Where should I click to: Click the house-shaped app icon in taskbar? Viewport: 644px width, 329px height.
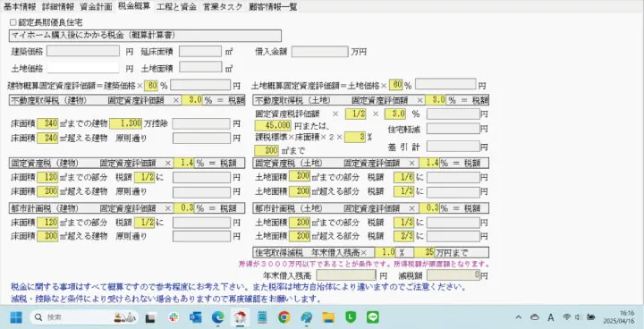click(x=240, y=317)
